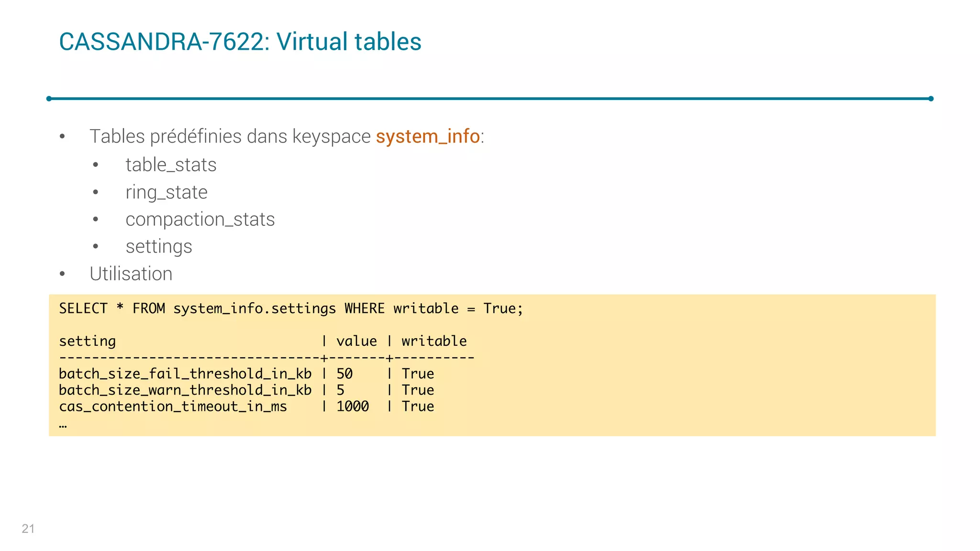The height and width of the screenshot is (551, 980).
Task: Click slide number '21'
Action: (x=28, y=529)
